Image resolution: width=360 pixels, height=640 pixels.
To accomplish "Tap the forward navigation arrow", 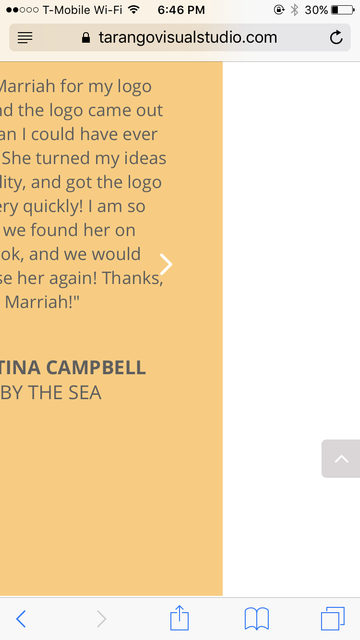I will click(x=101, y=619).
